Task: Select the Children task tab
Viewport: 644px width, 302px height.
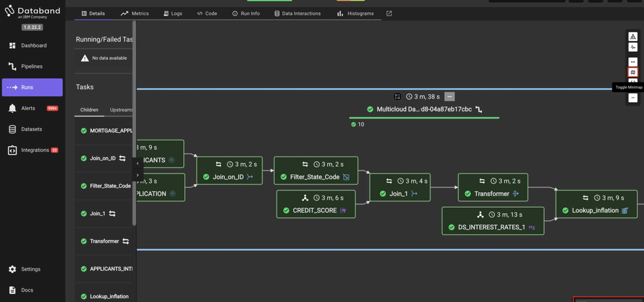Action: (x=89, y=110)
